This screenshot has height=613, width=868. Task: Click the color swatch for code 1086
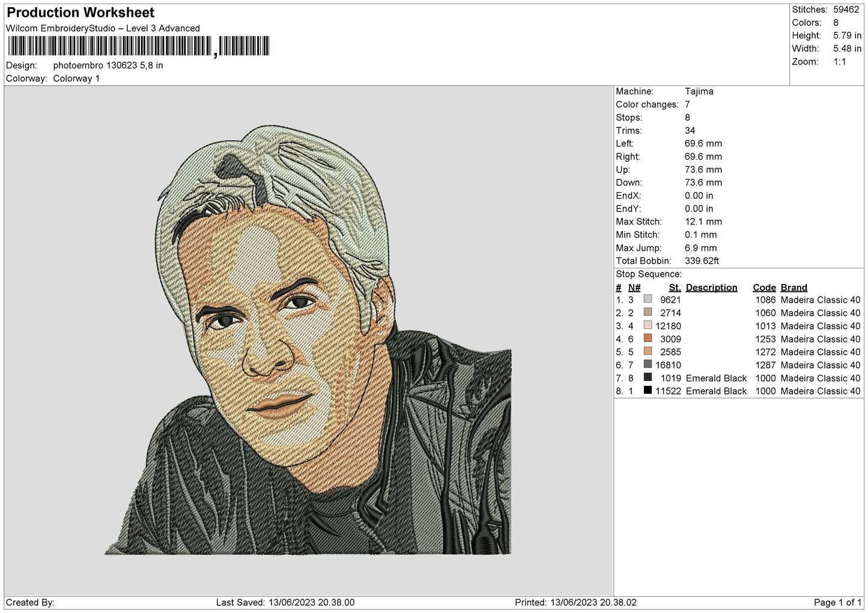tap(648, 299)
